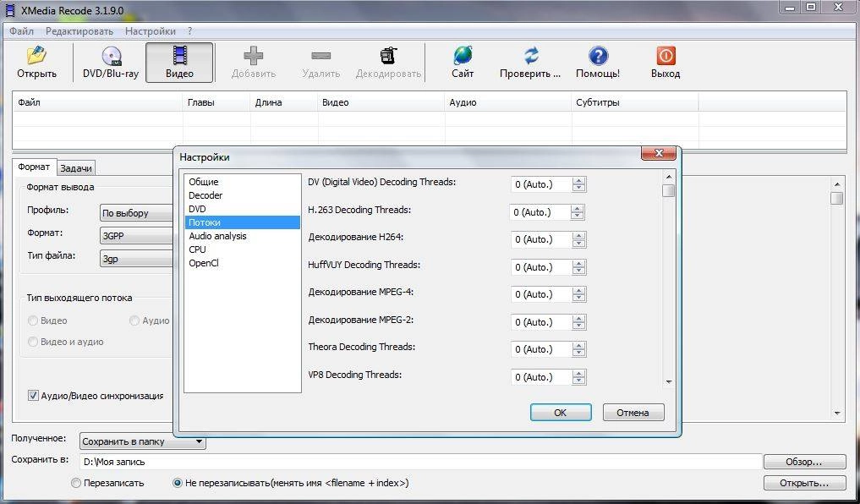860x504 pixels.
Task: Click the Декодировать encode icon
Action: pyautogui.click(x=388, y=56)
